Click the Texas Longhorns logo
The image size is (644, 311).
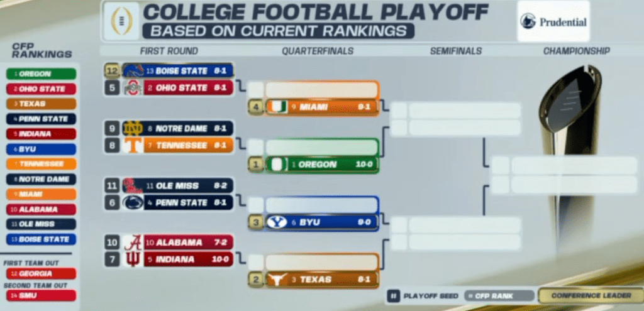click(x=277, y=280)
